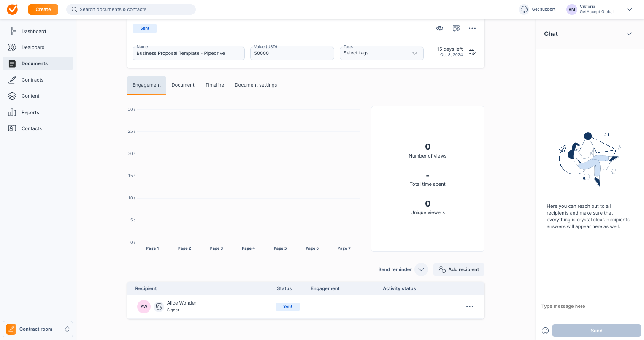The image size is (644, 340).
Task: Click the Value (USD) input field
Action: coord(292,54)
